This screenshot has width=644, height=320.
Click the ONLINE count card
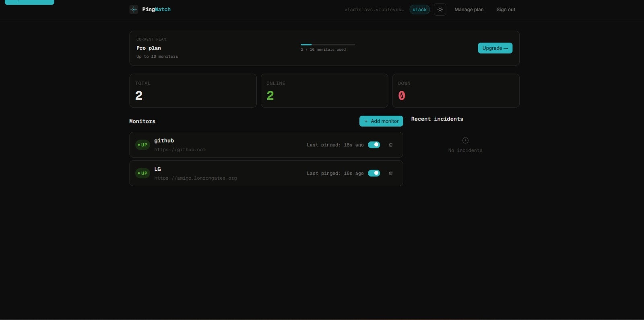(x=324, y=90)
